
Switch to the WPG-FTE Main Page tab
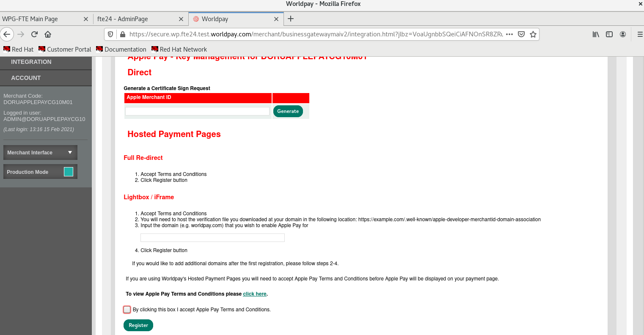(42, 19)
